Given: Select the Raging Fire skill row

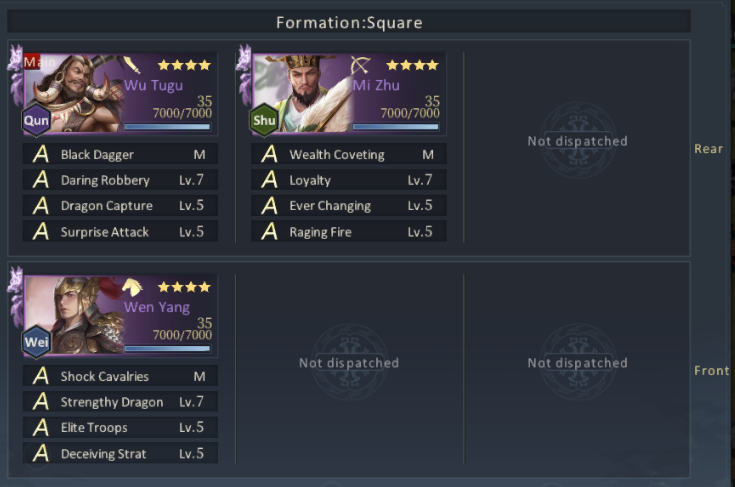Looking at the screenshot, I should tap(349, 232).
